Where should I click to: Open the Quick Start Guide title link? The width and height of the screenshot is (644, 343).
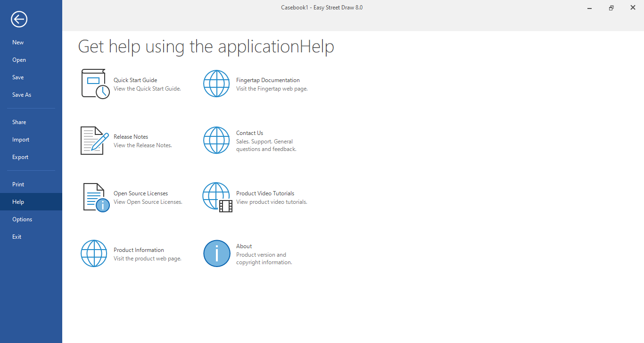135,80
